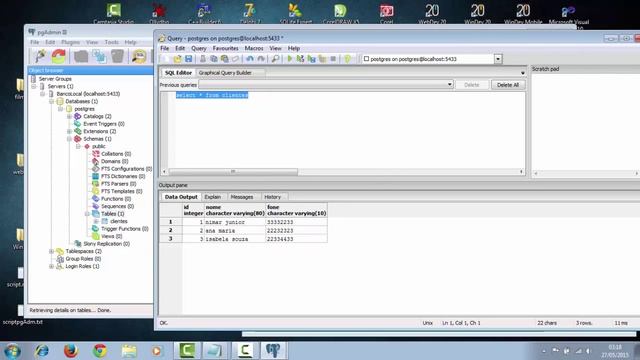Click the Execute pgScript icon
The image size is (640, 360).
(x=300, y=59)
